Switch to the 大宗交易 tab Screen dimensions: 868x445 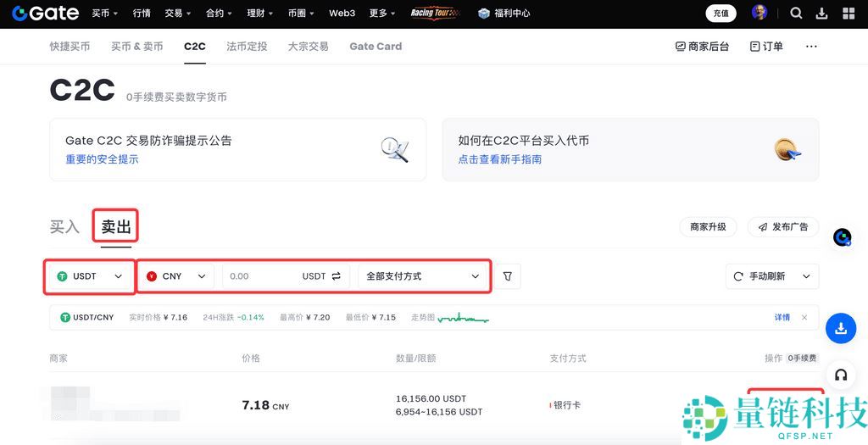point(309,47)
